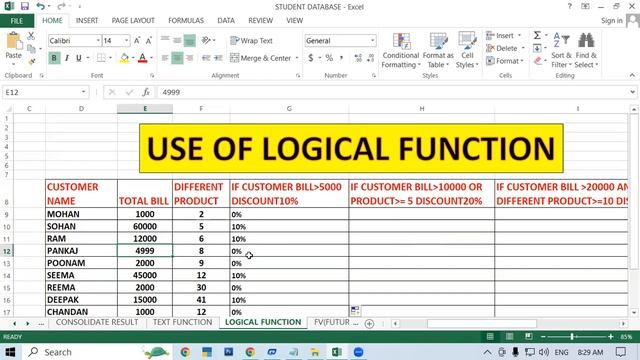This screenshot has height=360, width=640.
Task: Expand the Merge & Center dropdown arrow
Action: [297, 58]
